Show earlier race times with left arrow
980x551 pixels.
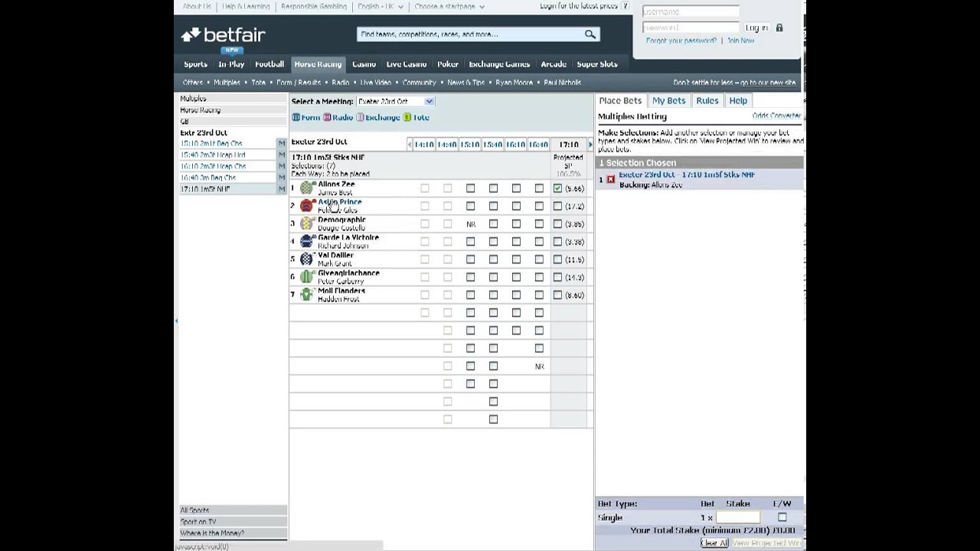click(410, 145)
